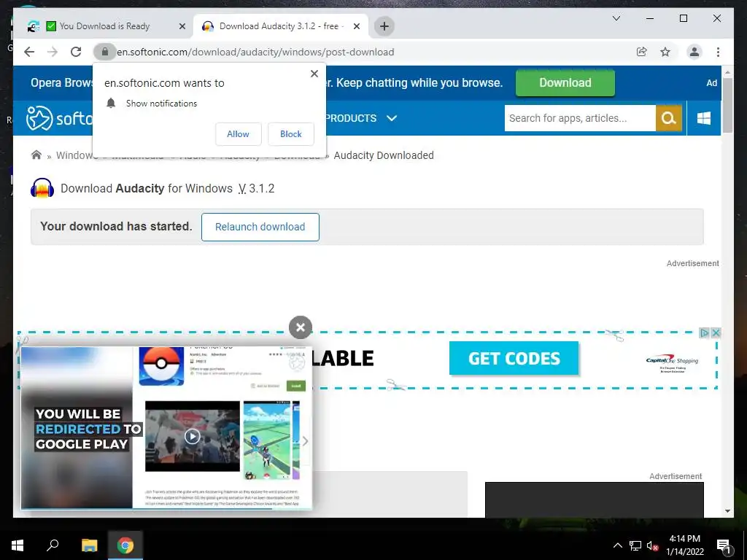Screen dimensions: 747x560
Task: Open a new browser tab
Action: 384,26
